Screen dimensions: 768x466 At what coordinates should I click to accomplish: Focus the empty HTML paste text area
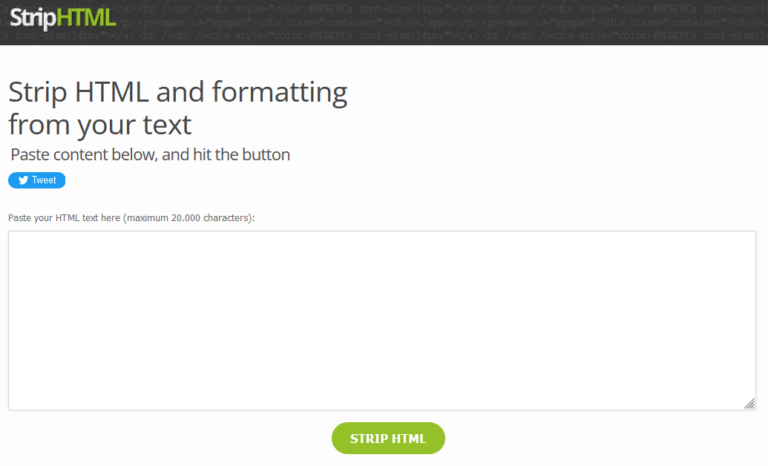tap(382, 320)
